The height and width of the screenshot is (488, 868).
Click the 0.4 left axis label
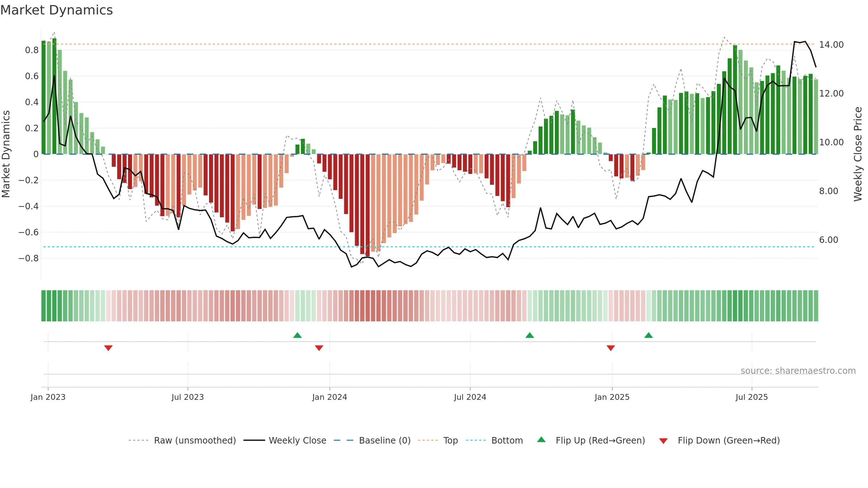(x=32, y=102)
